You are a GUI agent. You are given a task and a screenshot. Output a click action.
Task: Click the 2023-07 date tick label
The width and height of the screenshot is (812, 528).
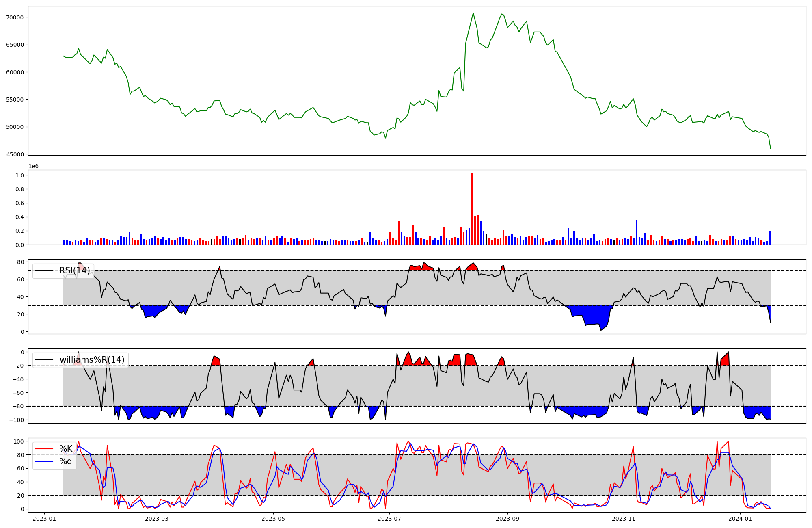tap(390, 519)
